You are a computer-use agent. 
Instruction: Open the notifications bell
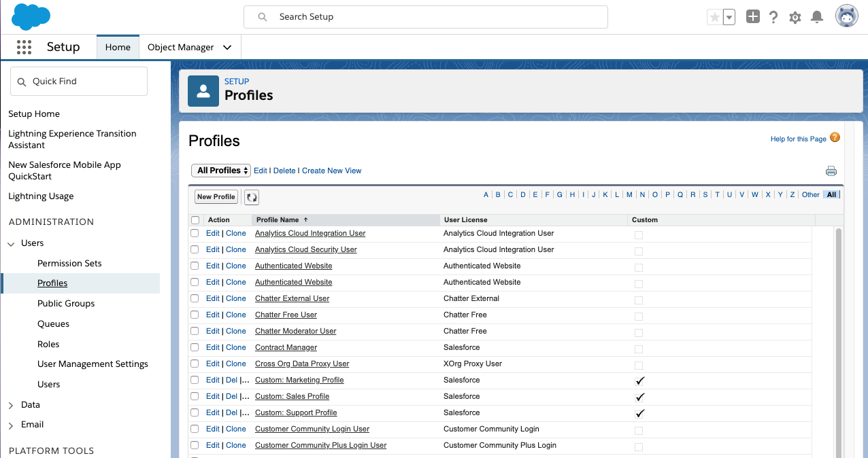click(817, 18)
